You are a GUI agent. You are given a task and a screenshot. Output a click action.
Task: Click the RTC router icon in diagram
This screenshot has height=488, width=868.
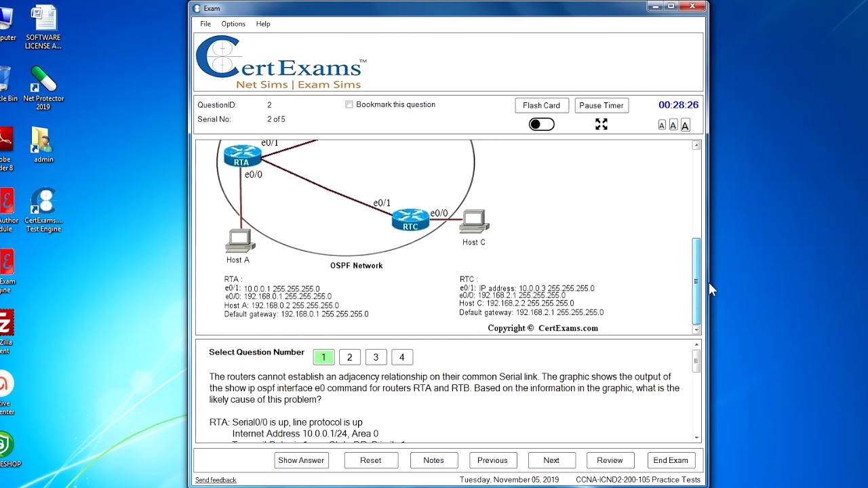click(x=410, y=220)
